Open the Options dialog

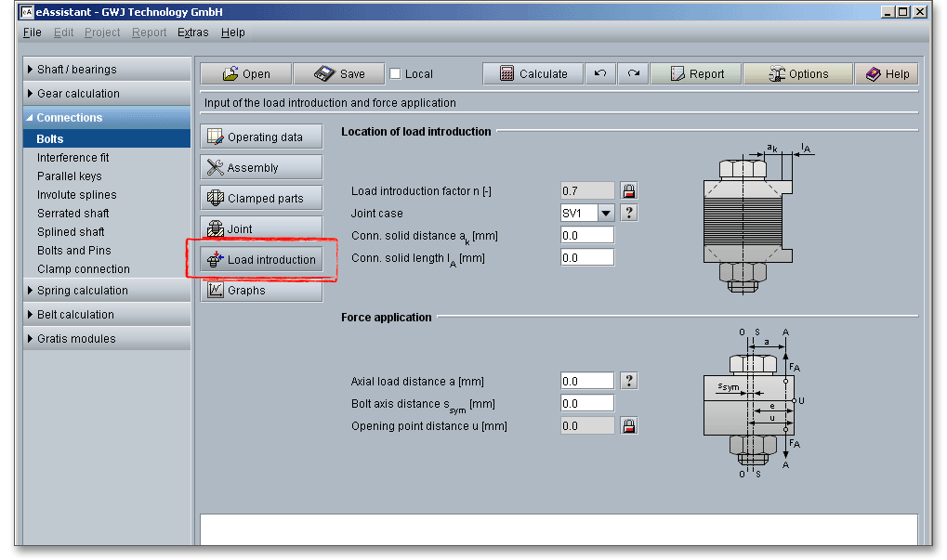pyautogui.click(x=798, y=74)
